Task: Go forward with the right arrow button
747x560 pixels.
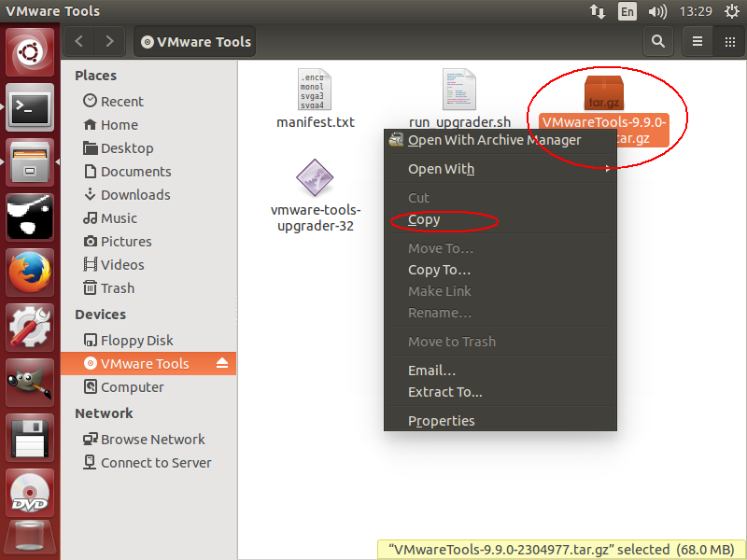Action: pos(110,41)
